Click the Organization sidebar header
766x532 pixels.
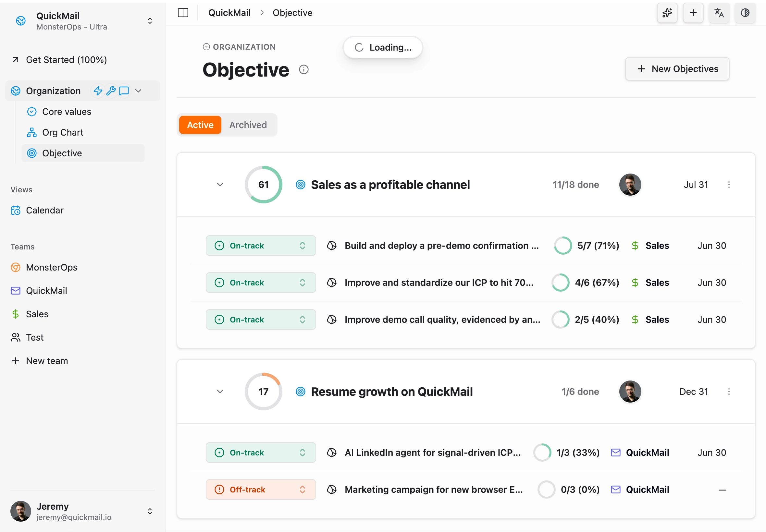[83, 91]
